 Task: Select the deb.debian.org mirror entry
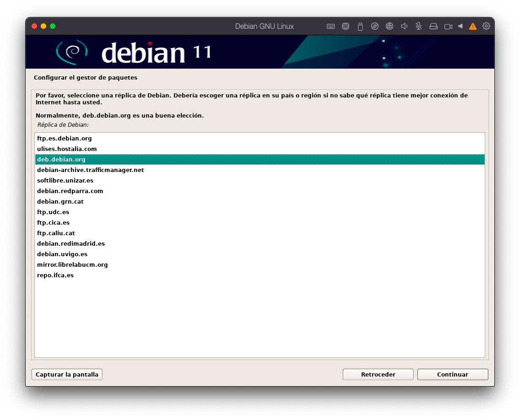click(61, 159)
